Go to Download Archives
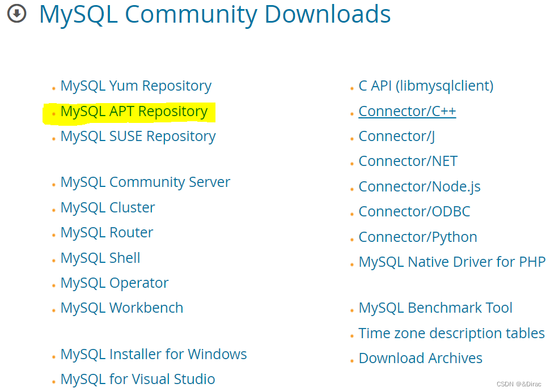The height and width of the screenshot is (392, 550). [x=421, y=359]
